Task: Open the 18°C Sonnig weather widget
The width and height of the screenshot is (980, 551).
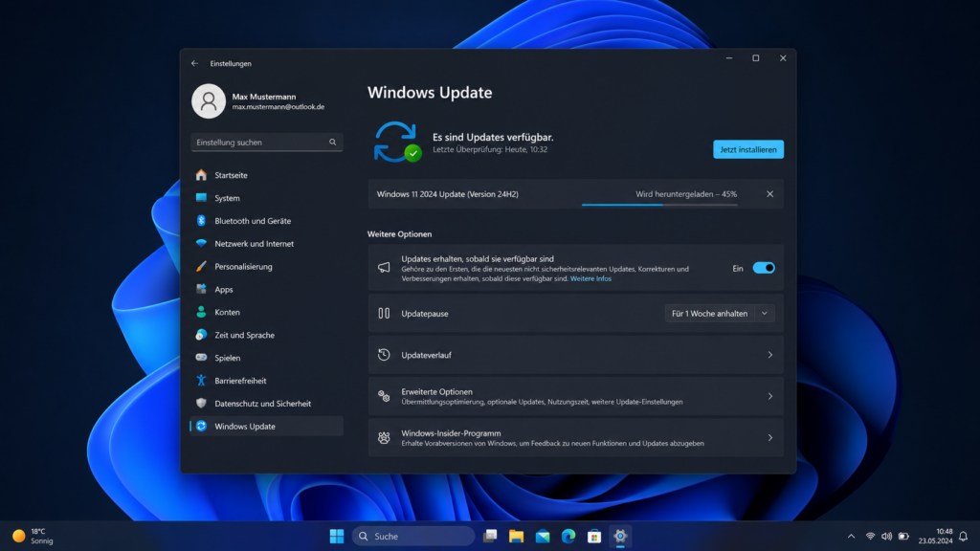Action: 33,536
